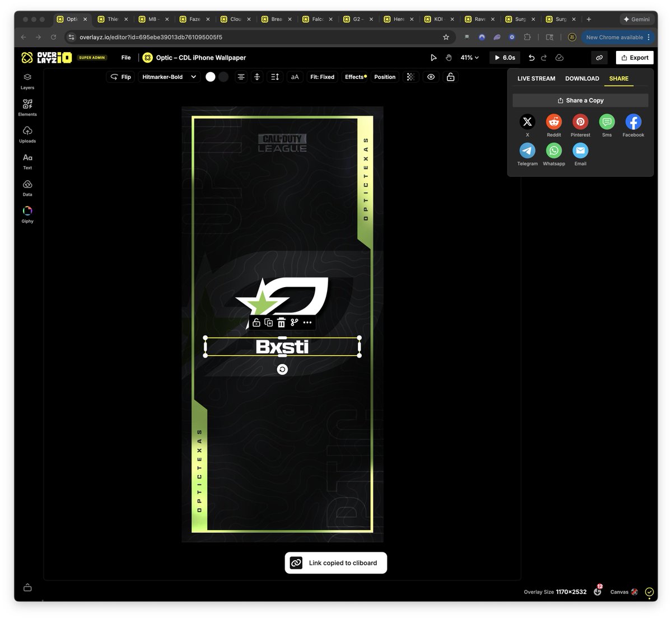Toggle the Canvas option in status bar

click(x=624, y=592)
